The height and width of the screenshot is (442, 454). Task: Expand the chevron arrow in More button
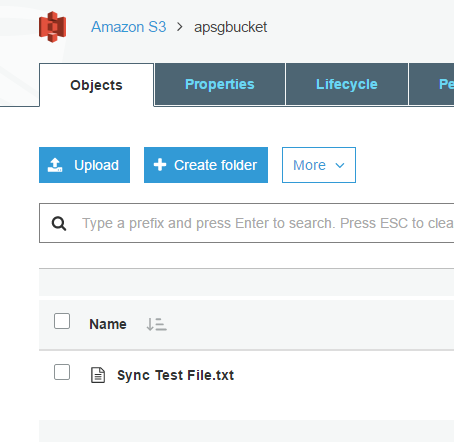click(340, 165)
